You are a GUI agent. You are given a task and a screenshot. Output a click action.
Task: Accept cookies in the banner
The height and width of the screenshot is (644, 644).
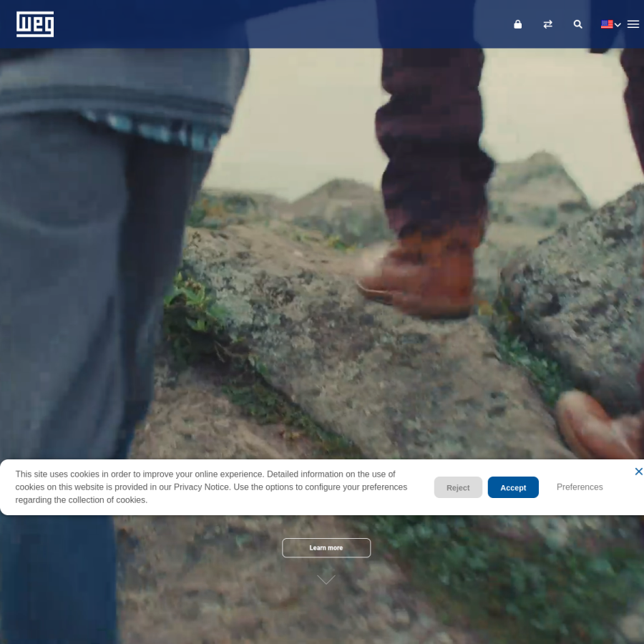[x=513, y=487]
